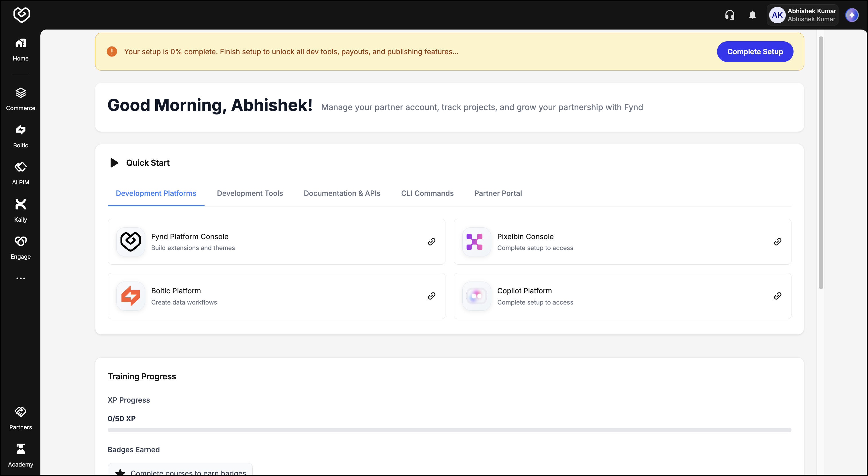
Task: Open notifications bell
Action: 753,15
